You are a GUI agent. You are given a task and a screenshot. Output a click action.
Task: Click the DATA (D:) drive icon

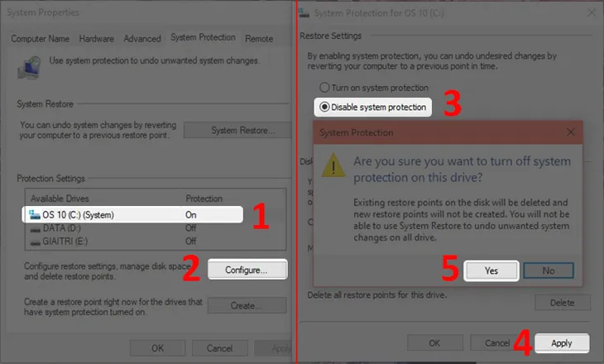click(x=34, y=228)
